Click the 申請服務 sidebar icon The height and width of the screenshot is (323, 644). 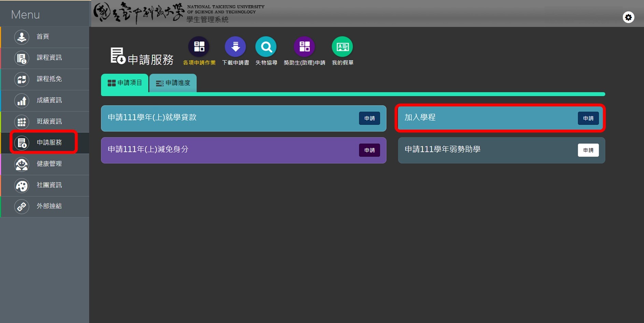coord(22,143)
